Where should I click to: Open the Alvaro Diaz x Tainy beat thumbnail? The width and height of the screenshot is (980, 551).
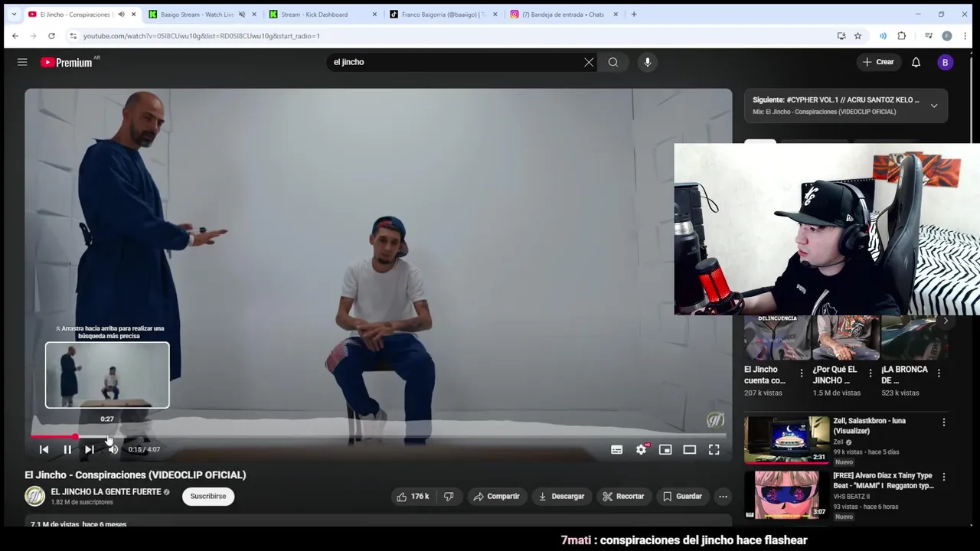pos(786,496)
